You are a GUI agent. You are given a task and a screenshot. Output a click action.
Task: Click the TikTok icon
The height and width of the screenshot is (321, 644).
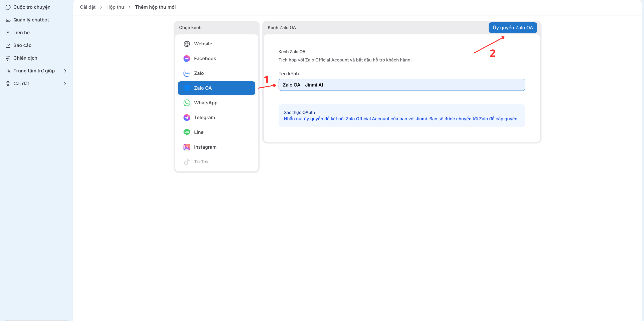click(x=187, y=162)
